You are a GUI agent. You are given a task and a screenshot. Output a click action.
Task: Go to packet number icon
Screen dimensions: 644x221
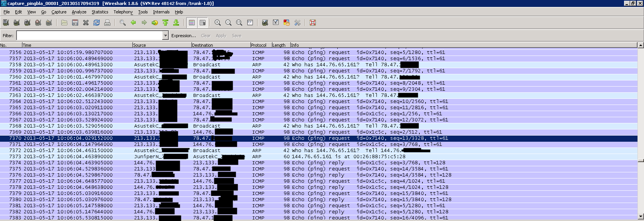point(155,23)
